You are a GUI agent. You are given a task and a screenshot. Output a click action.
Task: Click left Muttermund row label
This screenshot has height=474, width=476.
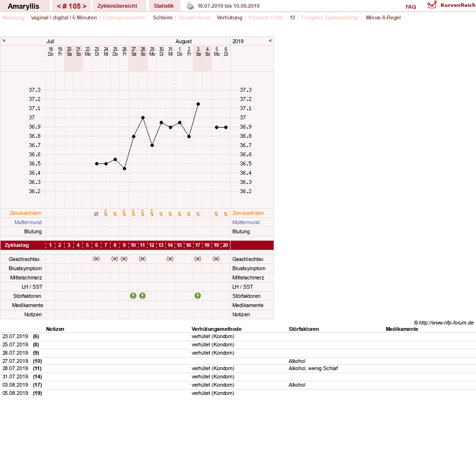[x=28, y=222]
